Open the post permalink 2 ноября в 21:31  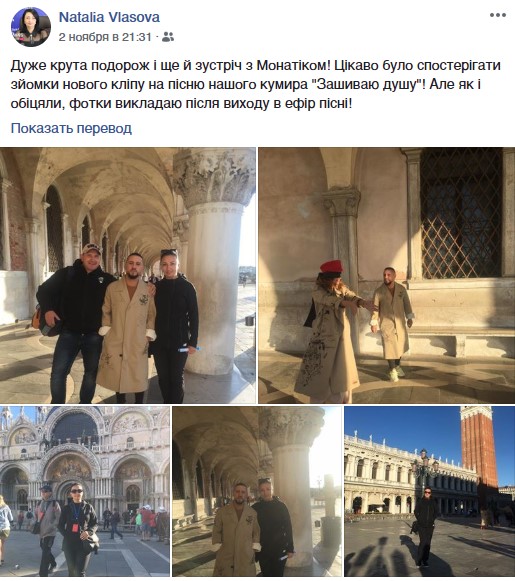[105, 37]
